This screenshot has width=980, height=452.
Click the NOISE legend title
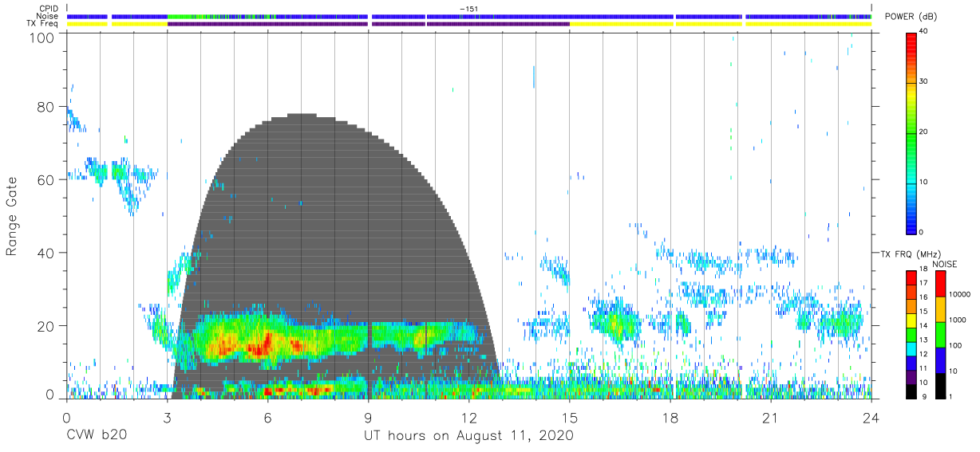click(946, 264)
